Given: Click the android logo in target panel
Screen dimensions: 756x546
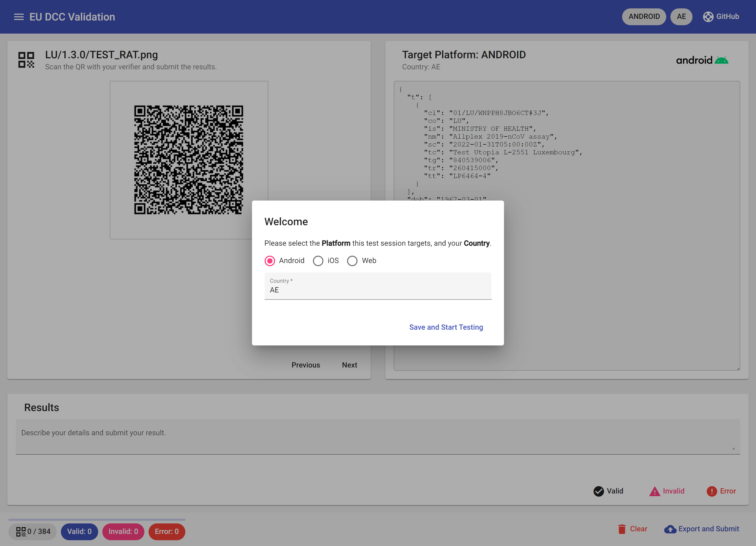Looking at the screenshot, I should 702,60.
